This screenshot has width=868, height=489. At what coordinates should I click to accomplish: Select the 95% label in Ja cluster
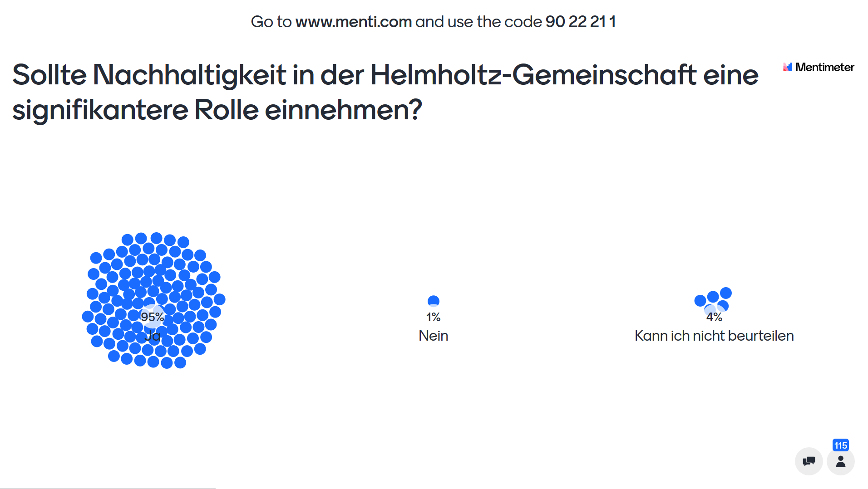(x=152, y=317)
